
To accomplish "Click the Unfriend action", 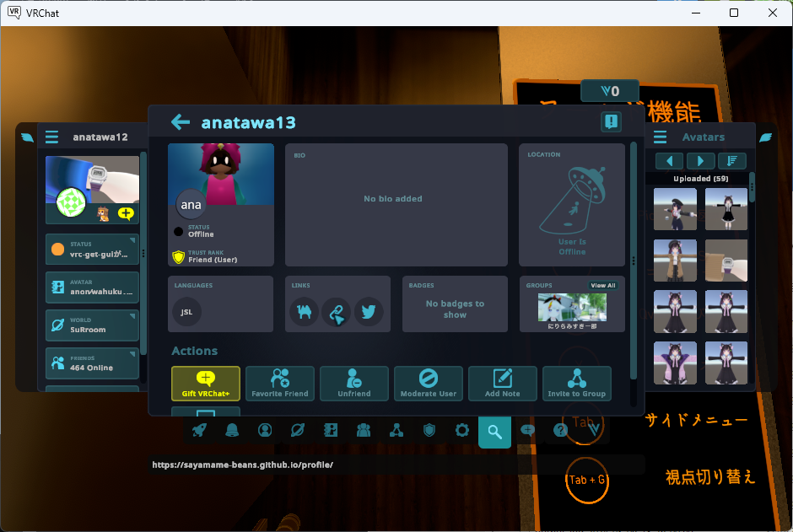I will [x=354, y=384].
